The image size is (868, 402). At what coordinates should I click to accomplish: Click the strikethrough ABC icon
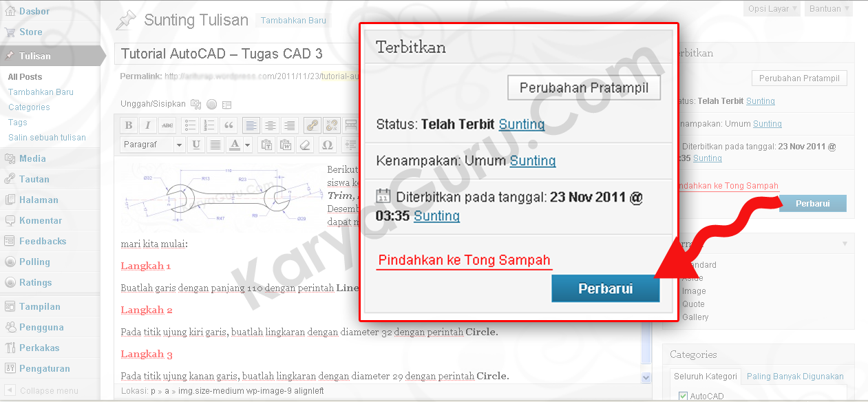[167, 125]
